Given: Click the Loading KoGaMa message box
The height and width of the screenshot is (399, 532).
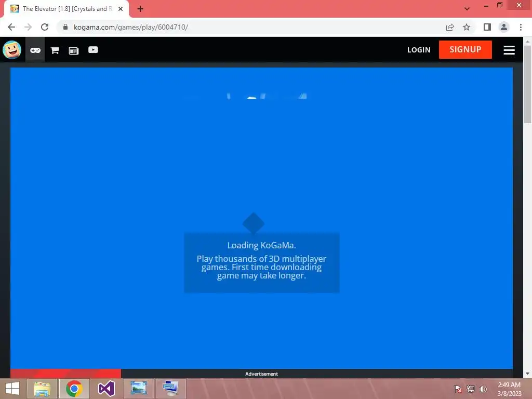Looking at the screenshot, I should [262, 262].
